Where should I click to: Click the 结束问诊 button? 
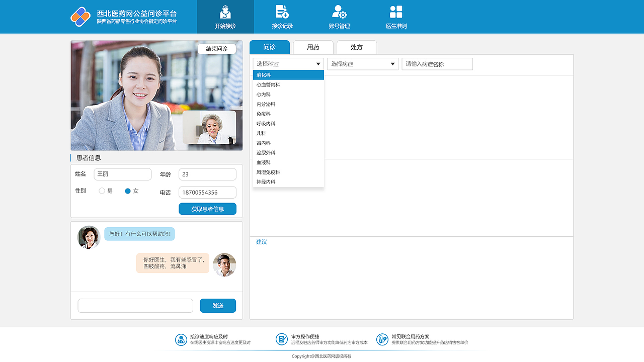click(217, 49)
